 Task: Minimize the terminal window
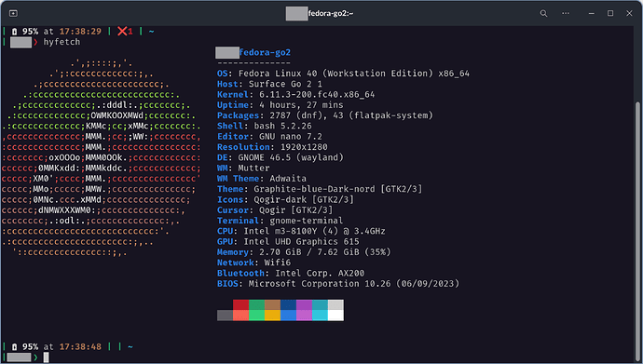(x=592, y=14)
